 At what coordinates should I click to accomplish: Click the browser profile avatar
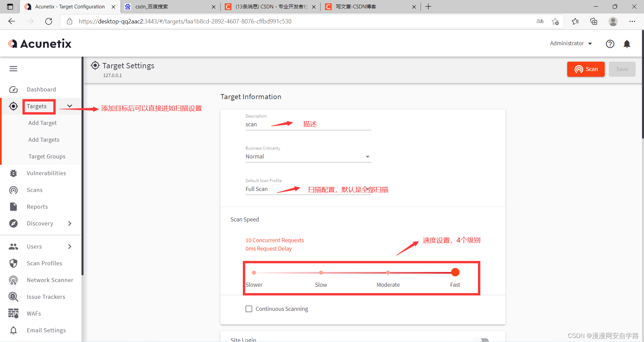(613, 21)
